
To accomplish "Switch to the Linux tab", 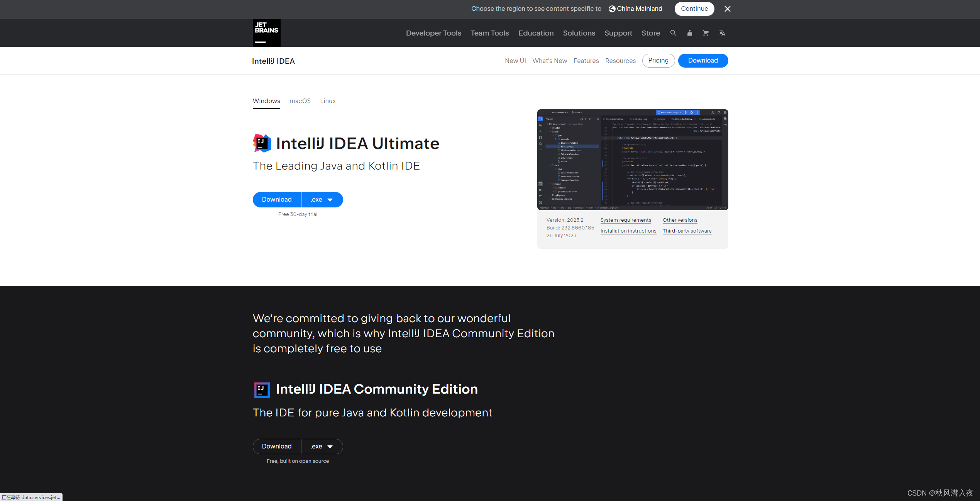I will click(327, 101).
